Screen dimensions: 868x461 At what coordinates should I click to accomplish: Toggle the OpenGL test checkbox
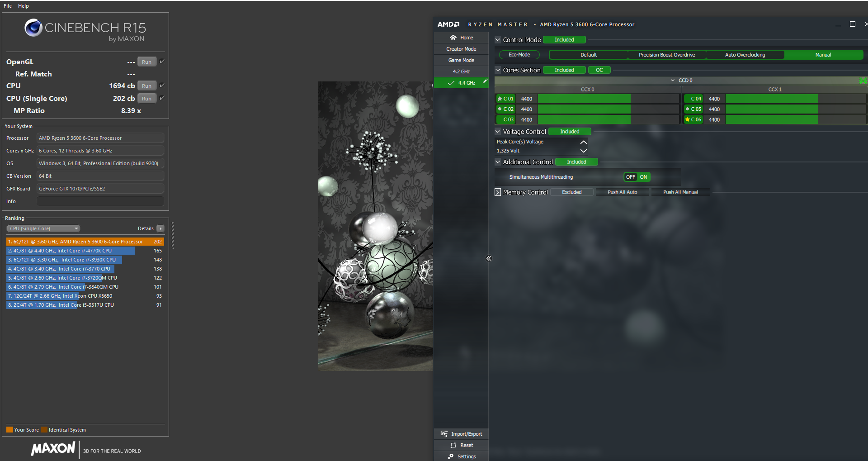pos(162,62)
